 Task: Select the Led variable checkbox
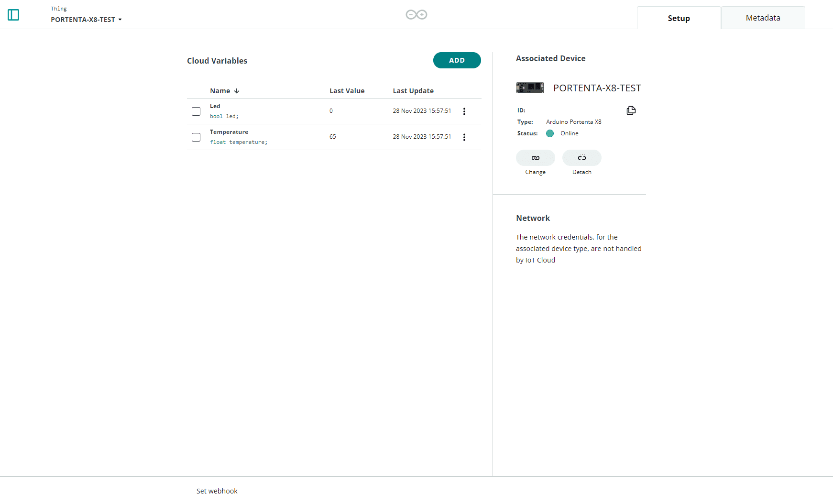pos(196,111)
